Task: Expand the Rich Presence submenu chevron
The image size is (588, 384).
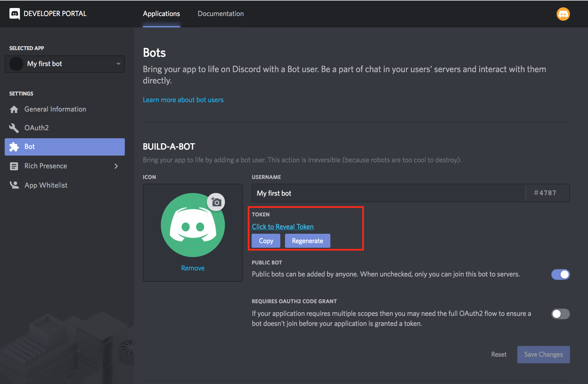Action: coord(116,166)
